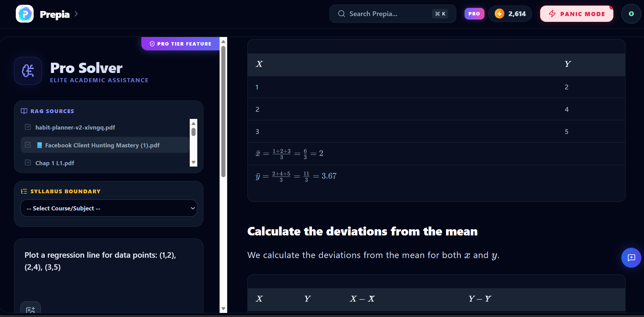Click the Pro Tier Feature badge
This screenshot has height=317, width=644.
(x=180, y=44)
